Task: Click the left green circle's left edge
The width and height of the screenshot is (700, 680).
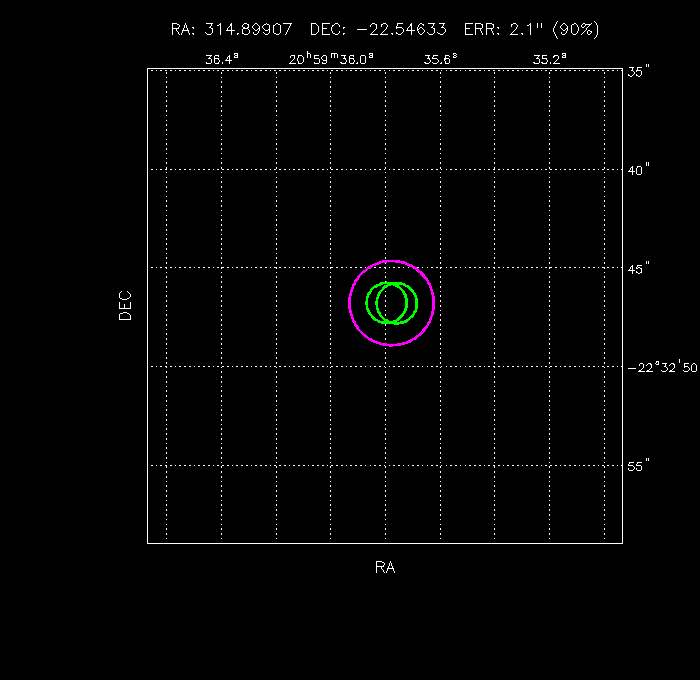Action: click(367, 303)
